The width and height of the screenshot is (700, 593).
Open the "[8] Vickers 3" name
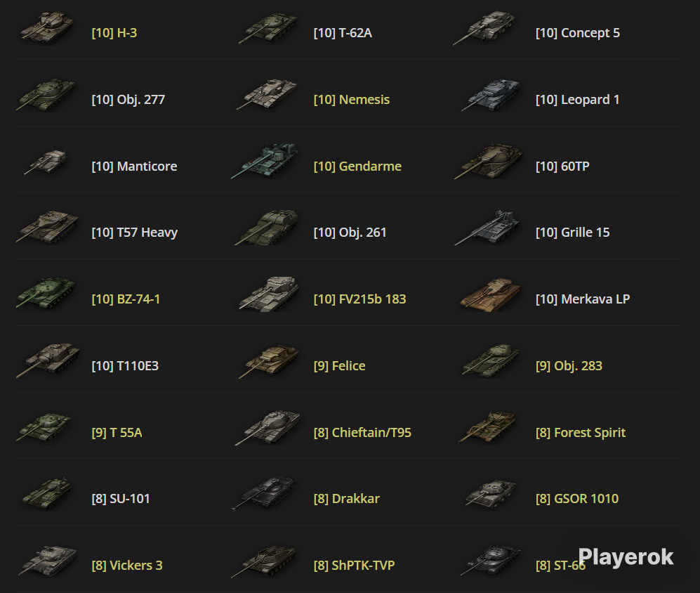tap(127, 566)
